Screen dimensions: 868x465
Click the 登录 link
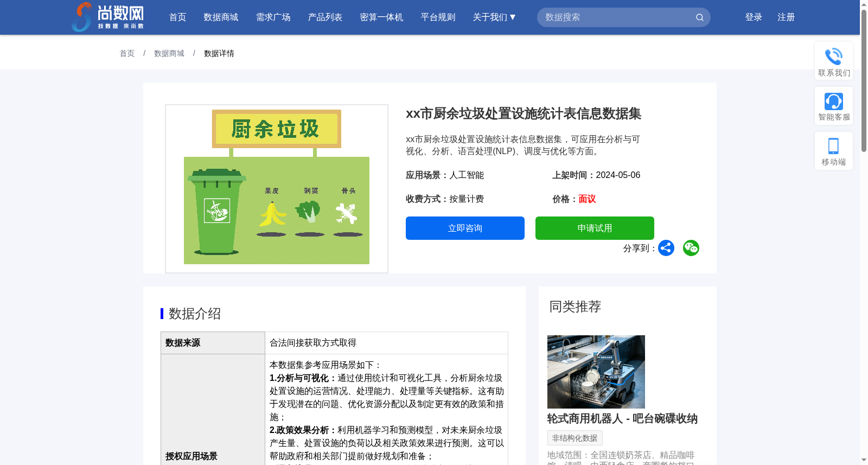[754, 17]
